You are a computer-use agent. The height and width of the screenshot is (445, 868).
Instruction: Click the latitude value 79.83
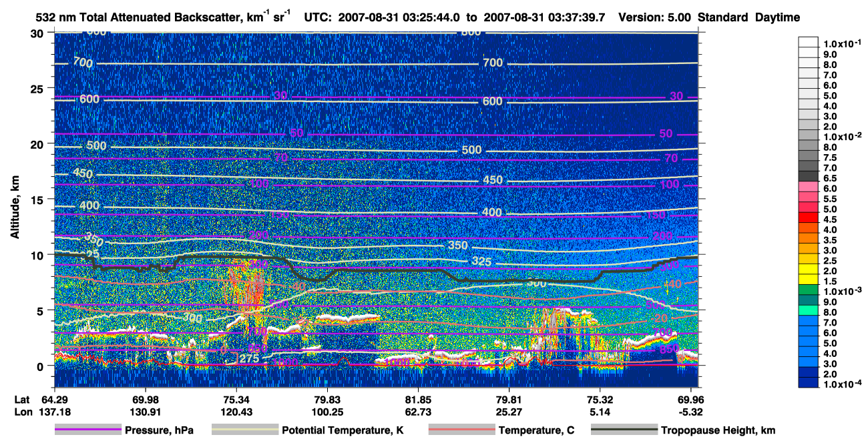click(327, 399)
